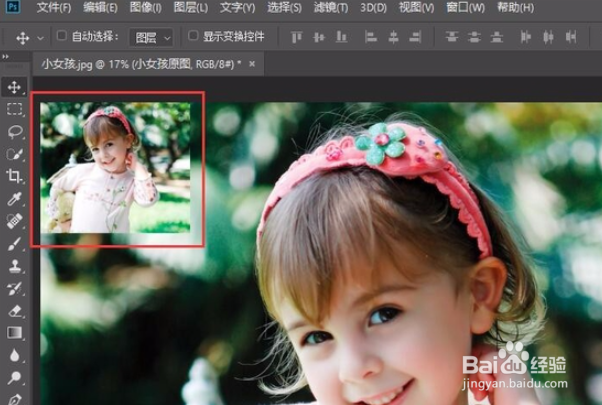The height and width of the screenshot is (405, 602).
Task: Open the 3D(D) menu
Action: [374, 8]
